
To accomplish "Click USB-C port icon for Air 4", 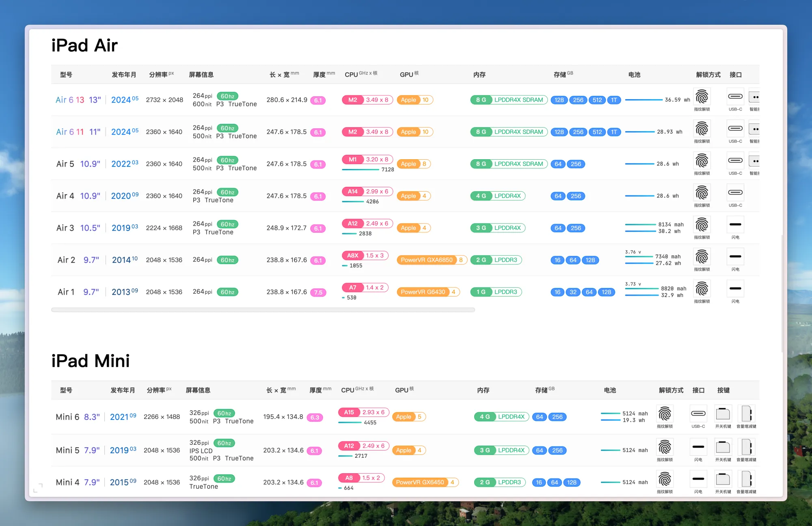I will (x=735, y=193).
